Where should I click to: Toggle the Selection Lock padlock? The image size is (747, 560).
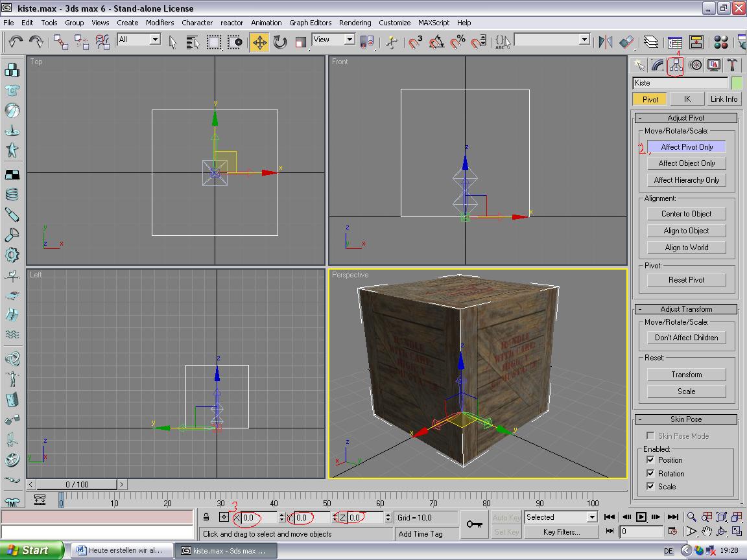click(206, 517)
